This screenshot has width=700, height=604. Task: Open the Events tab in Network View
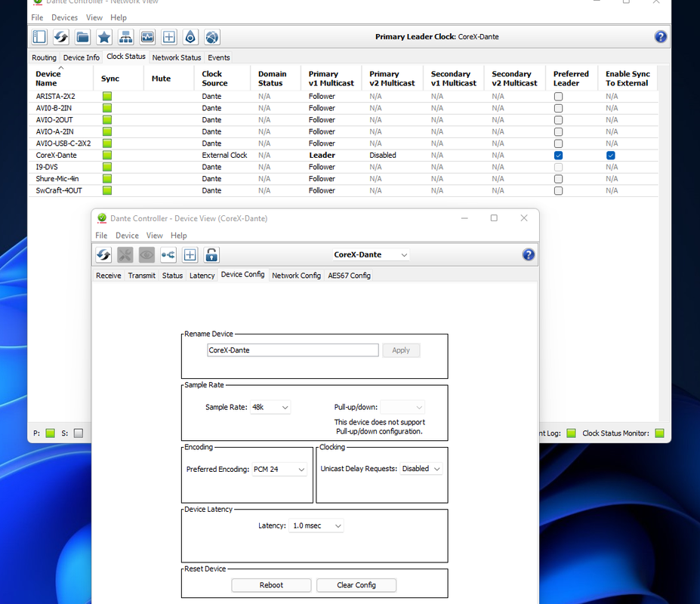[x=219, y=57]
